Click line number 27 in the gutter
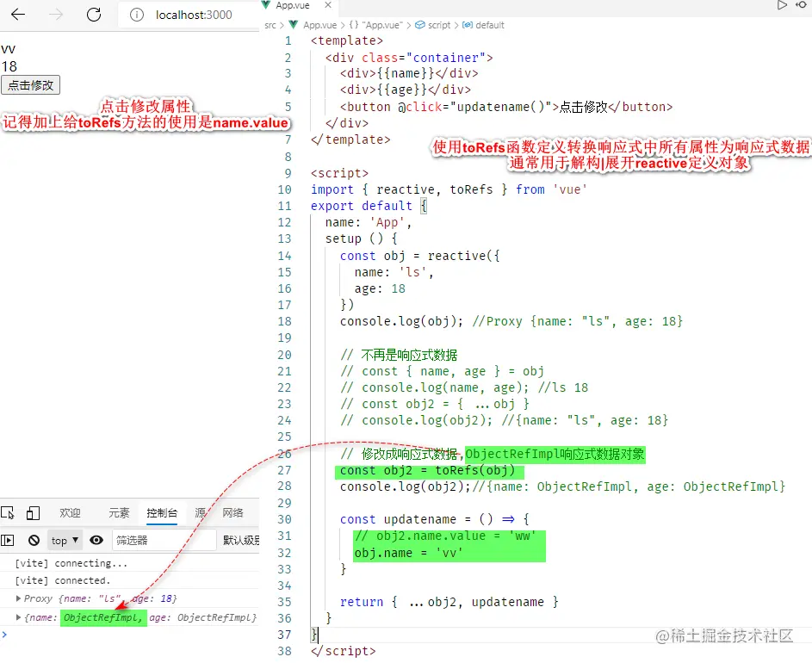The image size is (812, 663). click(284, 470)
